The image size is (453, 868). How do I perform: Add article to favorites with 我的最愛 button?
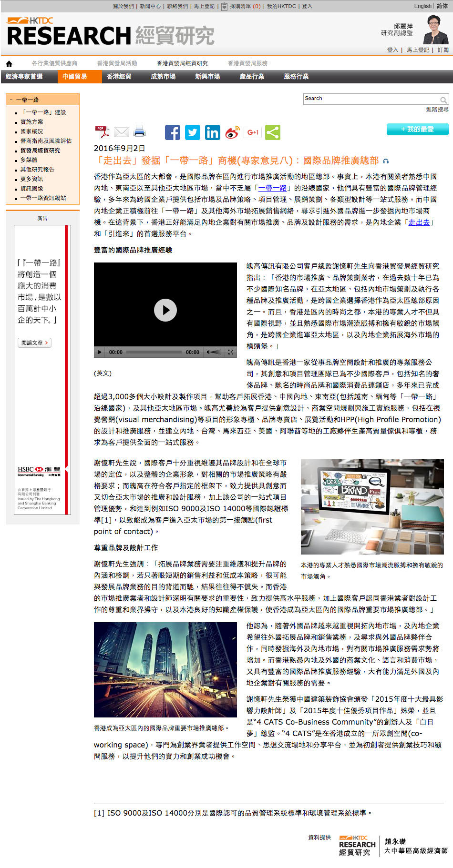click(x=418, y=129)
